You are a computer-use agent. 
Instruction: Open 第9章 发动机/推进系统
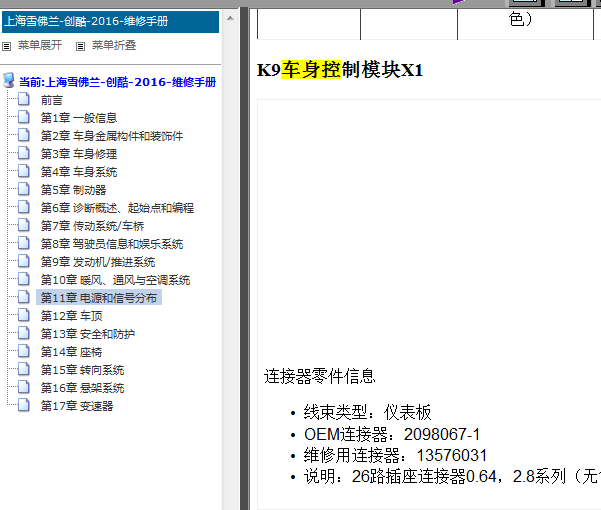click(98, 262)
